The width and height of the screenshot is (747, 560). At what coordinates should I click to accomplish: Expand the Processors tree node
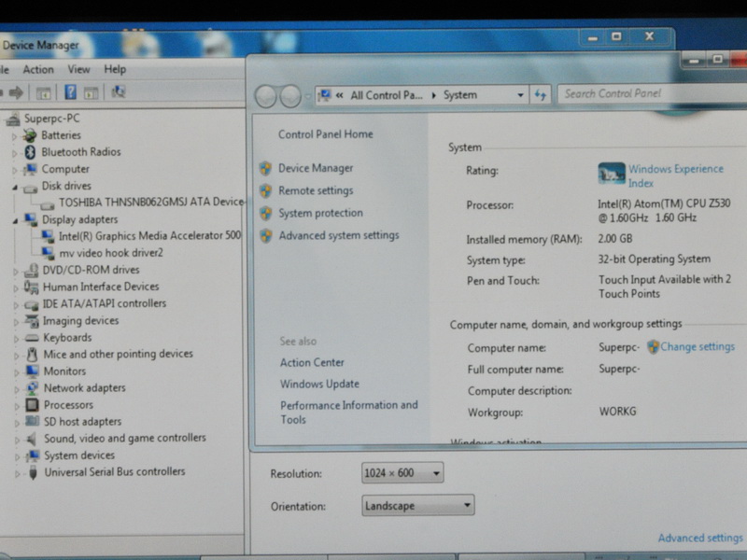pos(15,405)
